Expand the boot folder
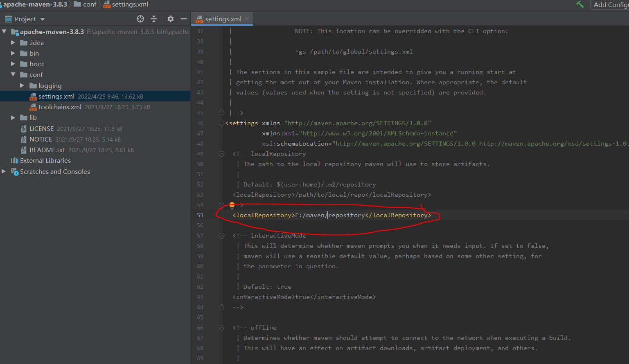 13,64
